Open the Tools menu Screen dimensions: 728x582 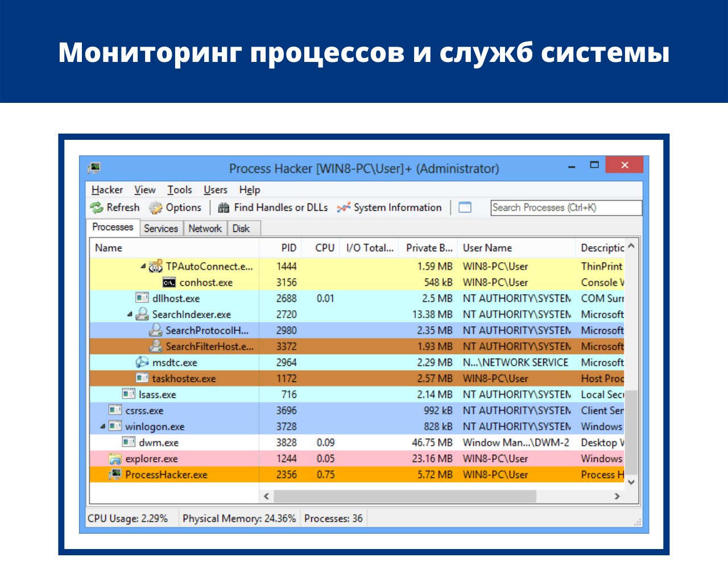tap(180, 190)
